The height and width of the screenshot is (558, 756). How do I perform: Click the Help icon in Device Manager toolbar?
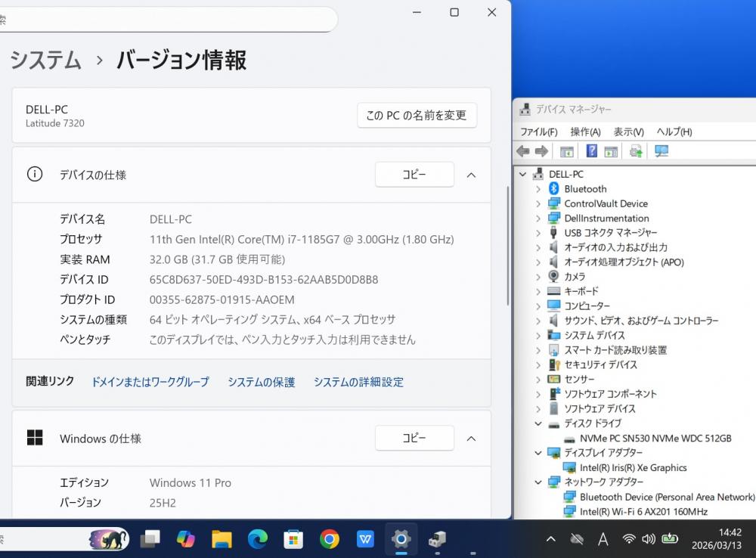[x=591, y=151]
